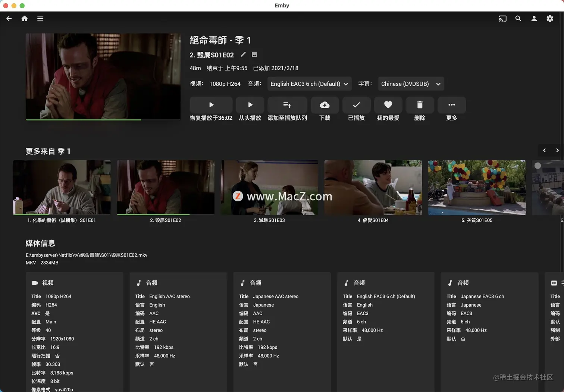Open the English EAC3 audio track dropdown
564x392 pixels.
[309, 84]
